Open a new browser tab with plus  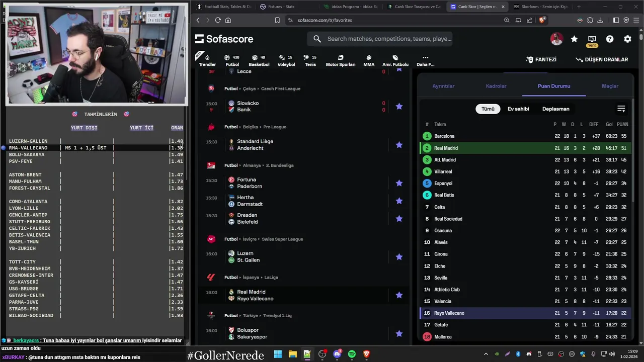click(579, 7)
